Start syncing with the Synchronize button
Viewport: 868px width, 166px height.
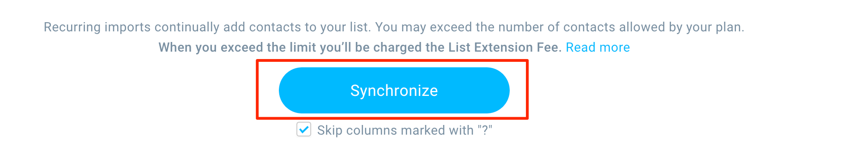pos(394,90)
